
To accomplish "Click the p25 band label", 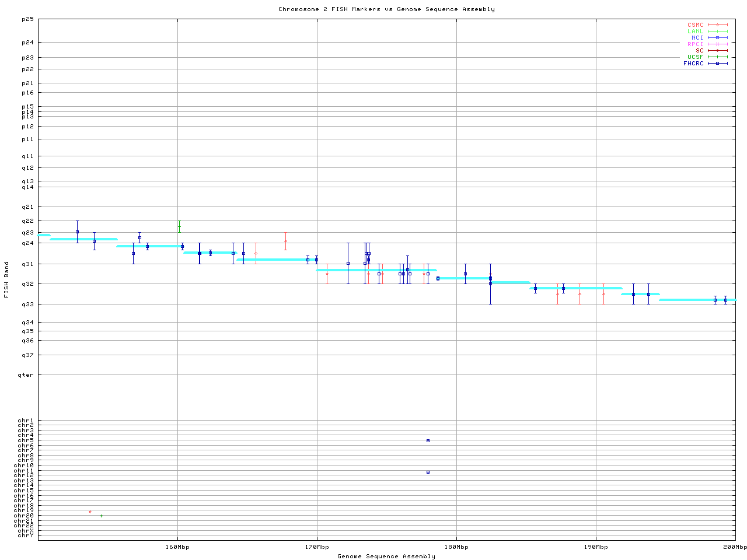I will click(27, 19).
